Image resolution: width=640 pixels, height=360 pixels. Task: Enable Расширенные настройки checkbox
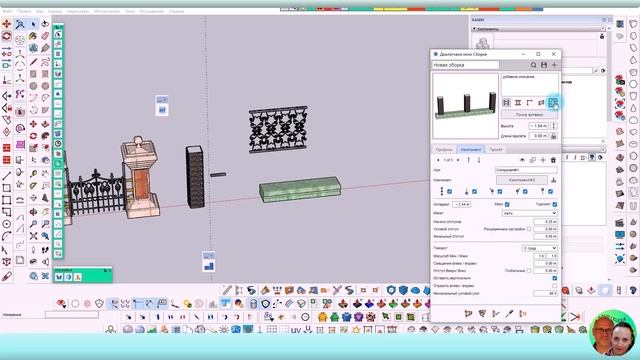(x=529, y=229)
